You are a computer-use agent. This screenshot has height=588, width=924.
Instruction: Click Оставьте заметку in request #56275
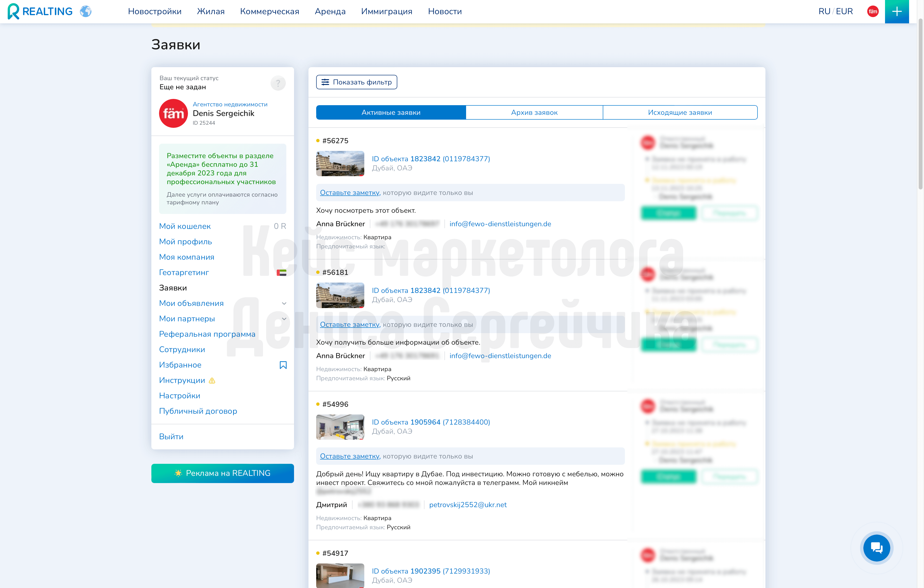350,193
